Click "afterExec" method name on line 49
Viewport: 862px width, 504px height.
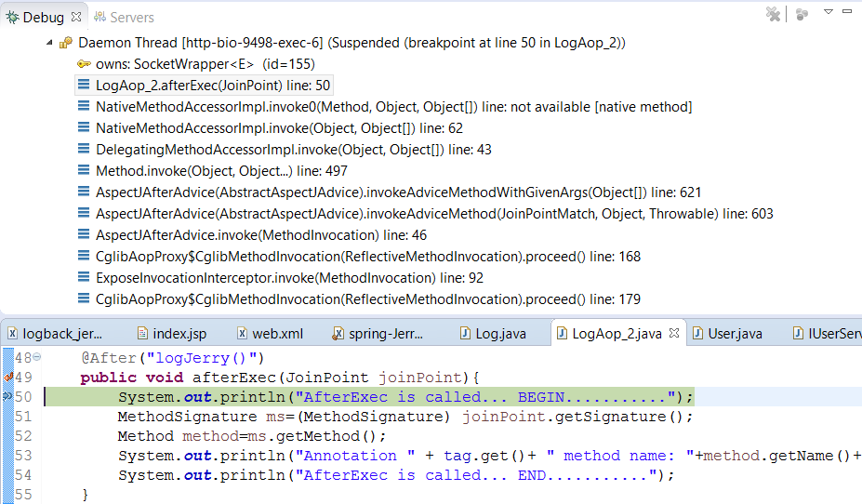pos(233,378)
